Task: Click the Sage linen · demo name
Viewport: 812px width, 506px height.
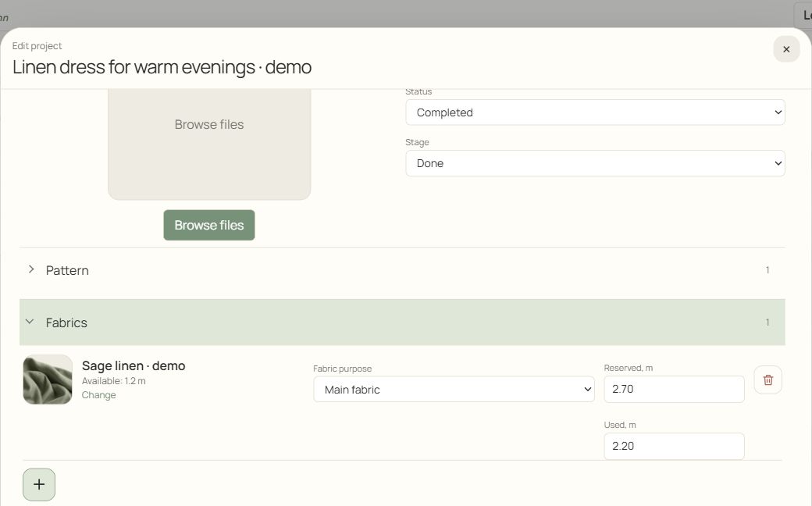Action: [134, 365]
